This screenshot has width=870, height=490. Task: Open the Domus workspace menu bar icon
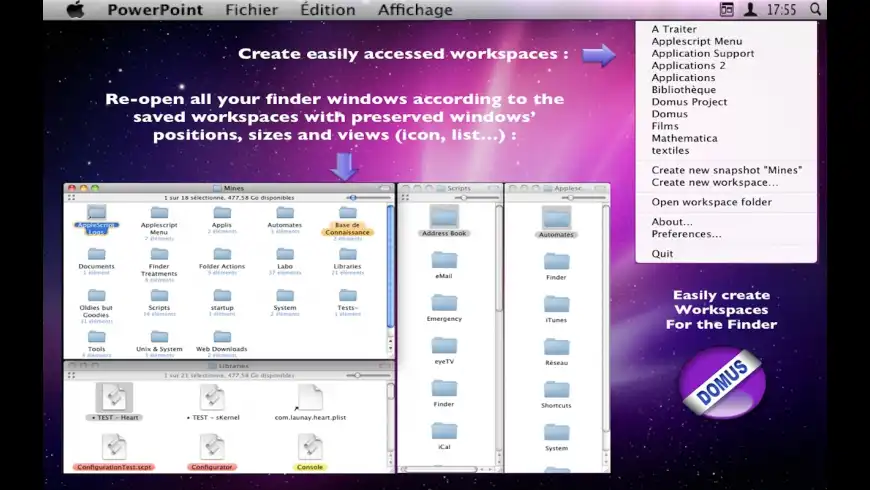pos(726,9)
